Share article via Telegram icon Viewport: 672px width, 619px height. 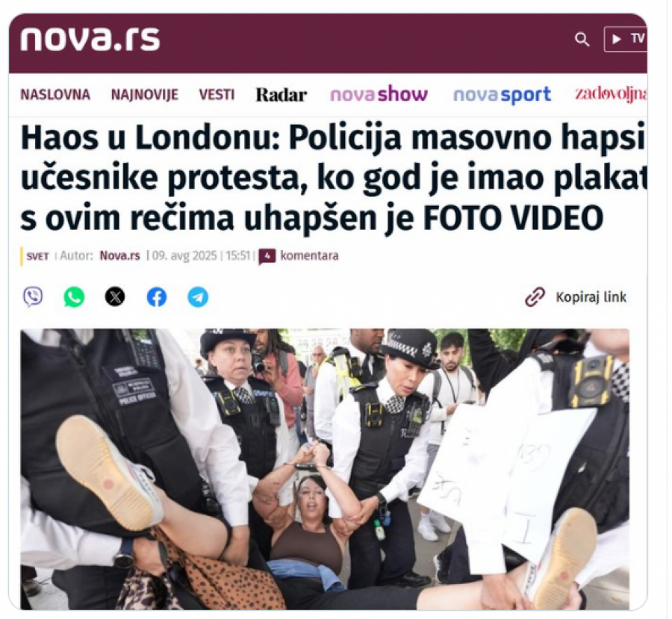(x=198, y=297)
